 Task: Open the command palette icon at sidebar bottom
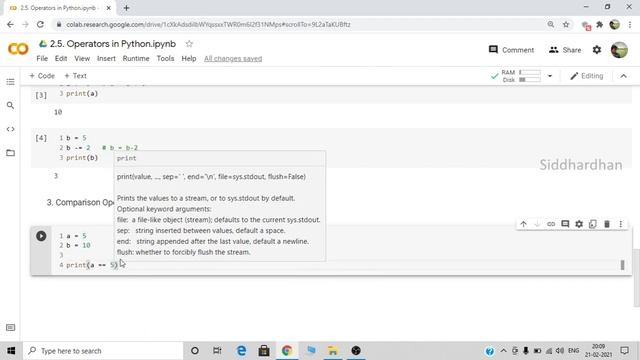click(x=11, y=328)
